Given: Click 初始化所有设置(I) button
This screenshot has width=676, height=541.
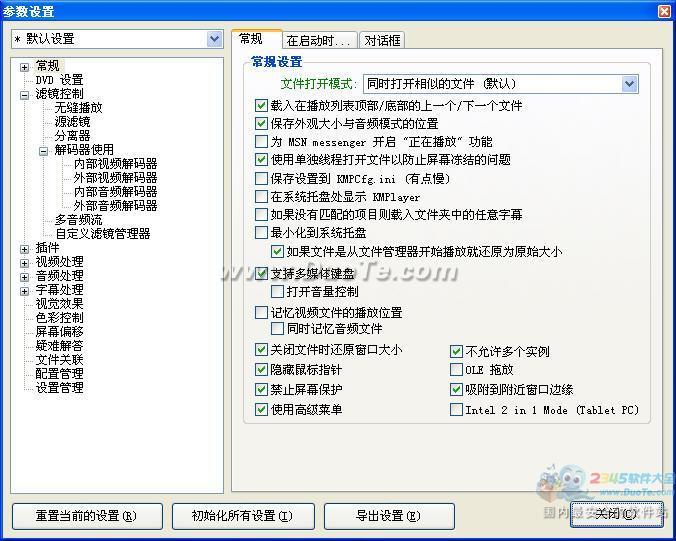Looking at the screenshot, I should [x=243, y=516].
